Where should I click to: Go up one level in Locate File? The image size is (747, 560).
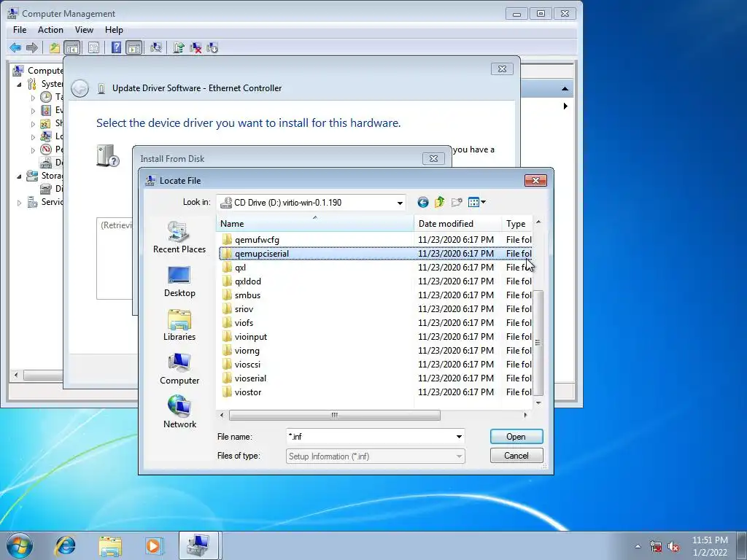pyautogui.click(x=439, y=203)
